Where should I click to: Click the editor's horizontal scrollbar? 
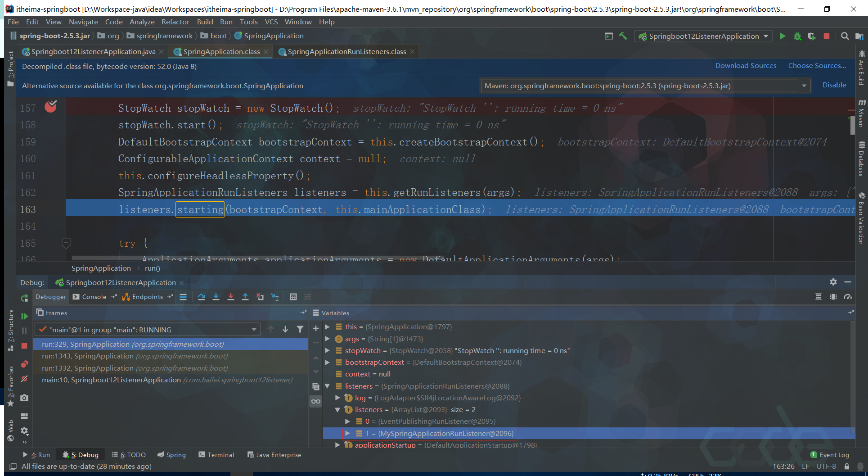coord(257,258)
